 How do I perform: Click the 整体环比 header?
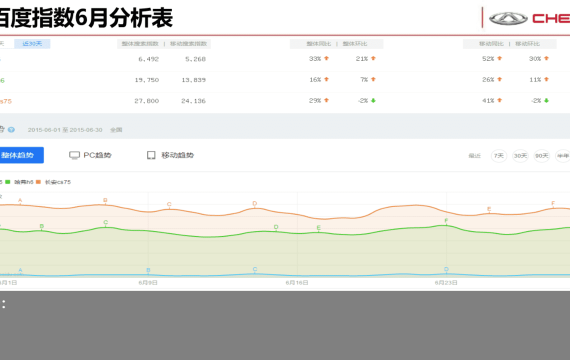(x=355, y=44)
